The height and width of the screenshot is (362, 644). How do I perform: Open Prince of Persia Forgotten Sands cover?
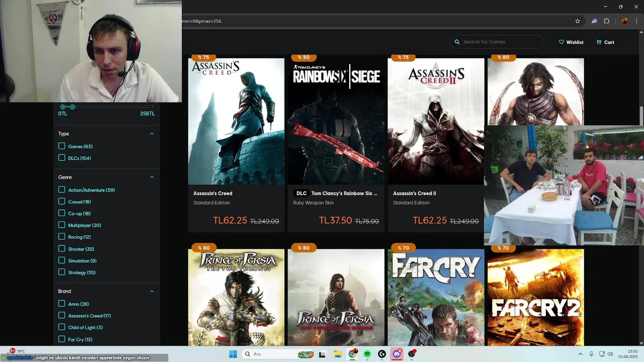click(336, 297)
